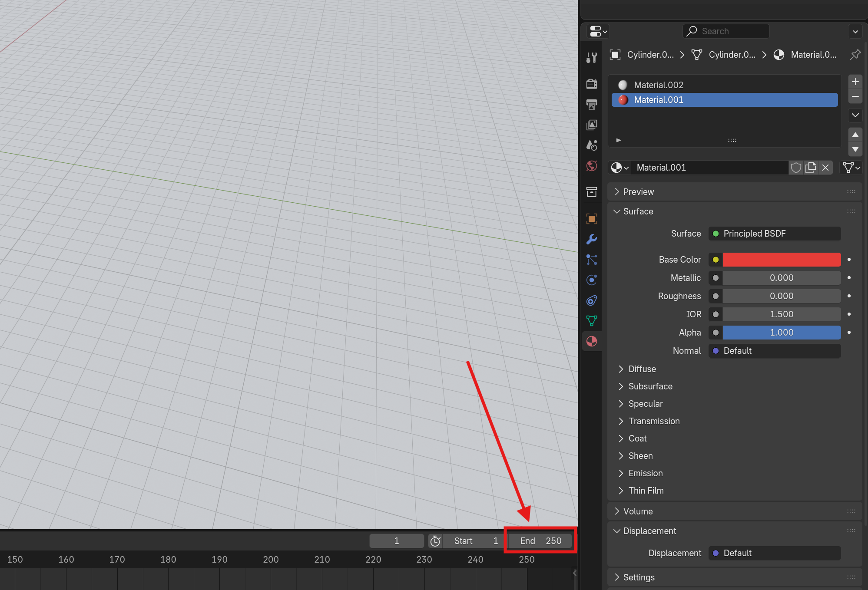Click the Displacement Default input button
Viewport: 868px width, 590px height.
point(775,553)
